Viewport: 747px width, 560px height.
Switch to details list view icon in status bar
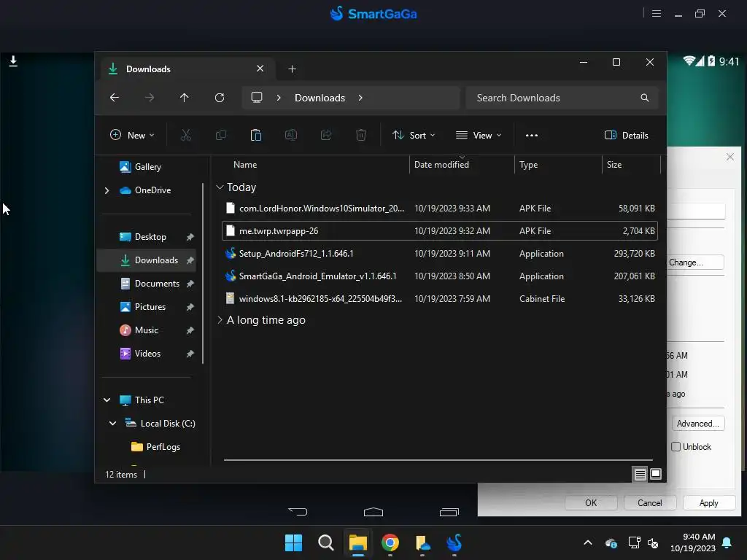[640, 474]
